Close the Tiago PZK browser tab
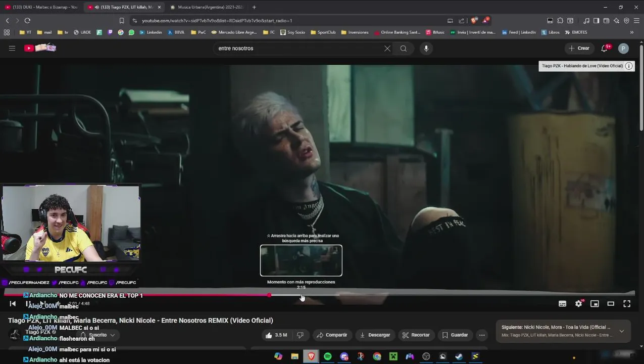This screenshot has height=364, width=644. pyautogui.click(x=159, y=7)
